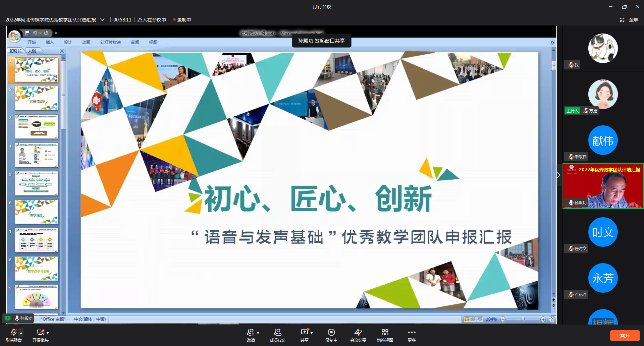Close the slides pane with X
The height and width of the screenshot is (346, 644).
(x=62, y=51)
